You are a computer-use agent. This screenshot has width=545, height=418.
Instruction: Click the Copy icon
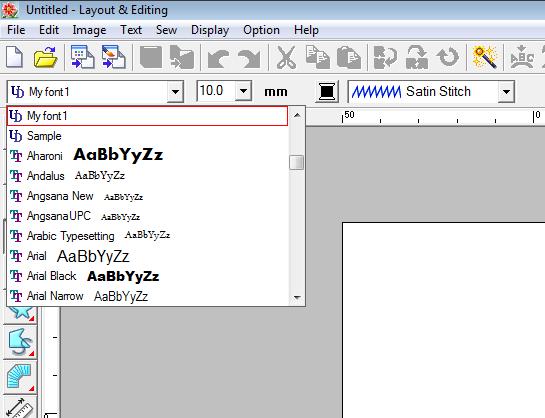tap(317, 57)
